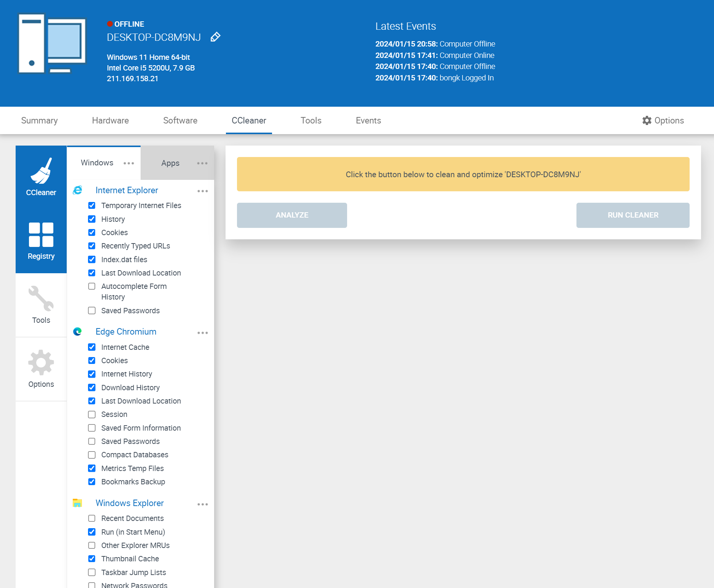Image resolution: width=714 pixels, height=588 pixels.
Task: Uncheck Edge Chromium Cookies checkbox
Action: click(x=92, y=360)
